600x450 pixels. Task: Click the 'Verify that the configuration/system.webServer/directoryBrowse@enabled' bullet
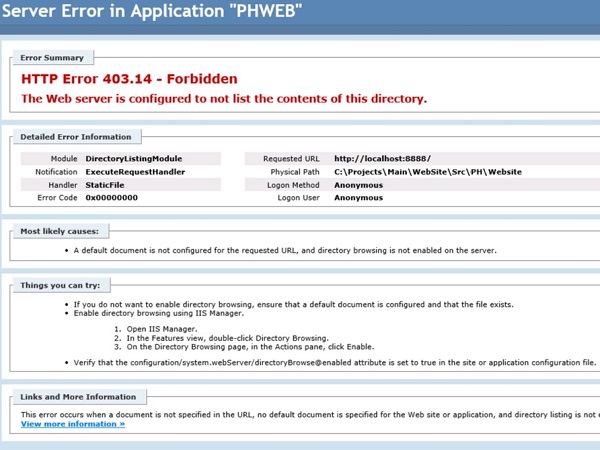tap(335, 363)
